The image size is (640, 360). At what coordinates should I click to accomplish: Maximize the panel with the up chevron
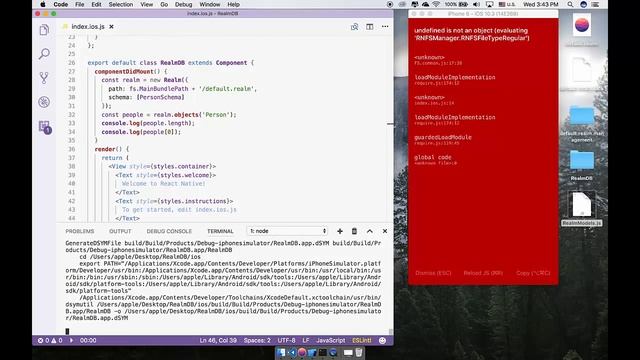tap(369, 231)
